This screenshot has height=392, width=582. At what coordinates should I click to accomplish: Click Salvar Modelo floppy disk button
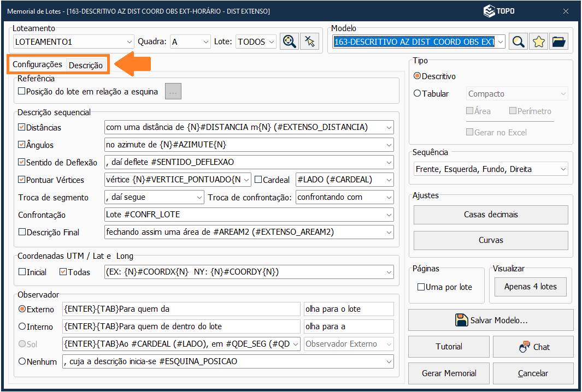(491, 320)
